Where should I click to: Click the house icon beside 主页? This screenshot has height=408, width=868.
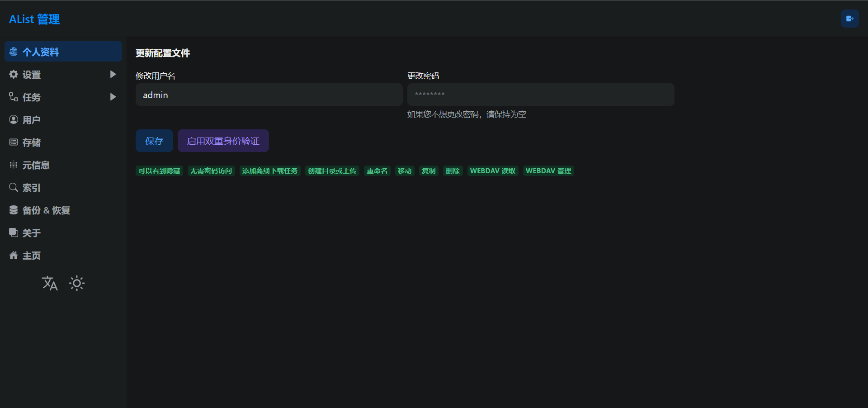pos(14,255)
